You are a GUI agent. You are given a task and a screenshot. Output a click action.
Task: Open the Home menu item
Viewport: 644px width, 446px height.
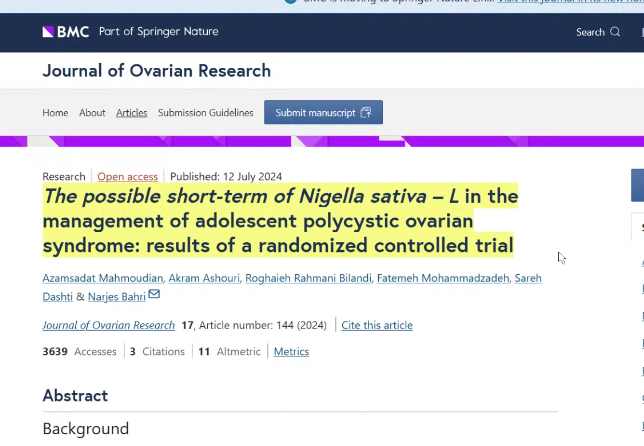[55, 113]
